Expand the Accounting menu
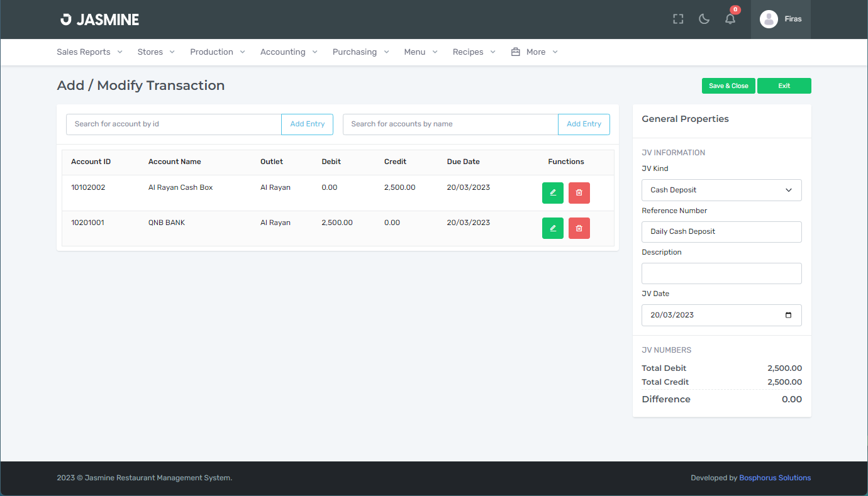 tap(289, 52)
